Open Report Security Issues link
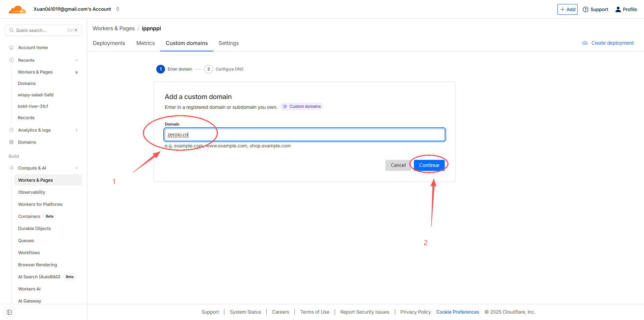 click(x=365, y=312)
